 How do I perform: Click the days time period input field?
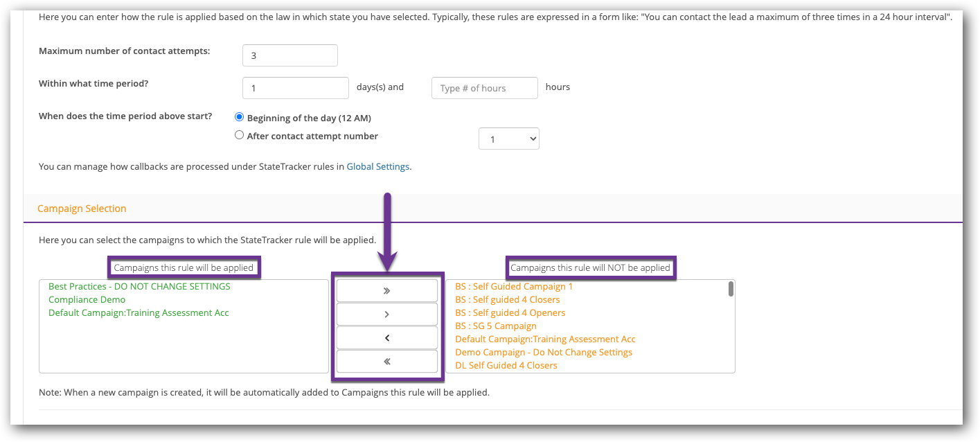295,88
